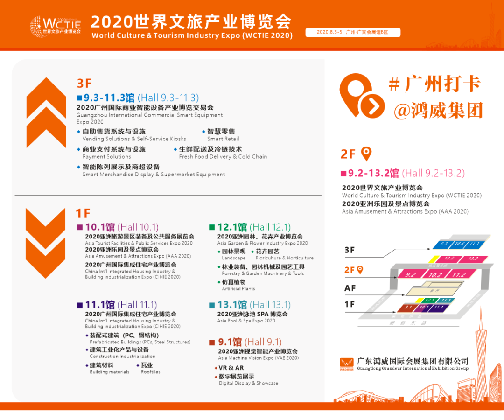Select the 10.3 block in the floor map

pos(459,244)
